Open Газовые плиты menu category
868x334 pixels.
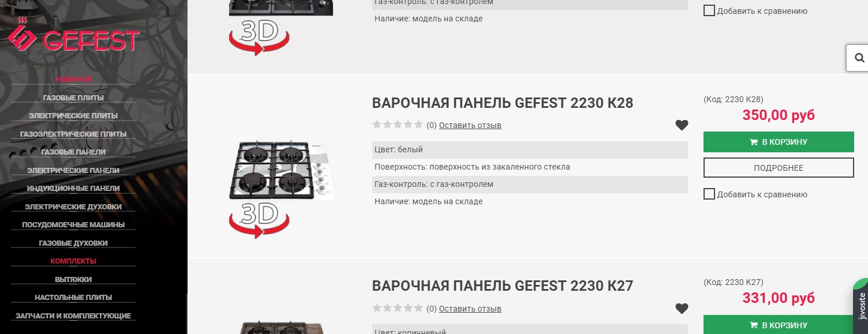point(73,97)
